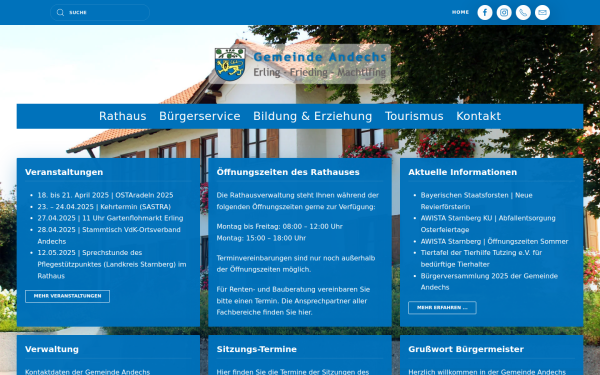Viewport: 600px width, 375px height.
Task: Open the Kontakt menu
Action: (478, 116)
